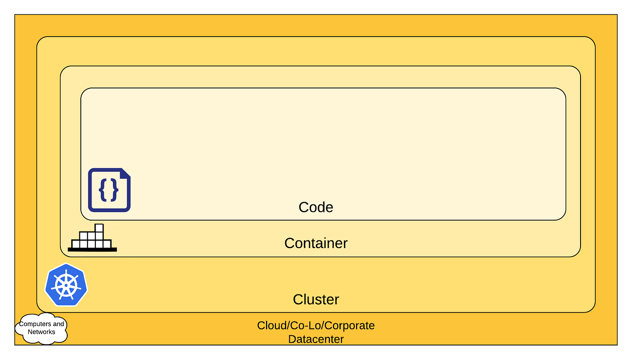
Task: Click the curly braces code file icon
Action: tap(109, 190)
